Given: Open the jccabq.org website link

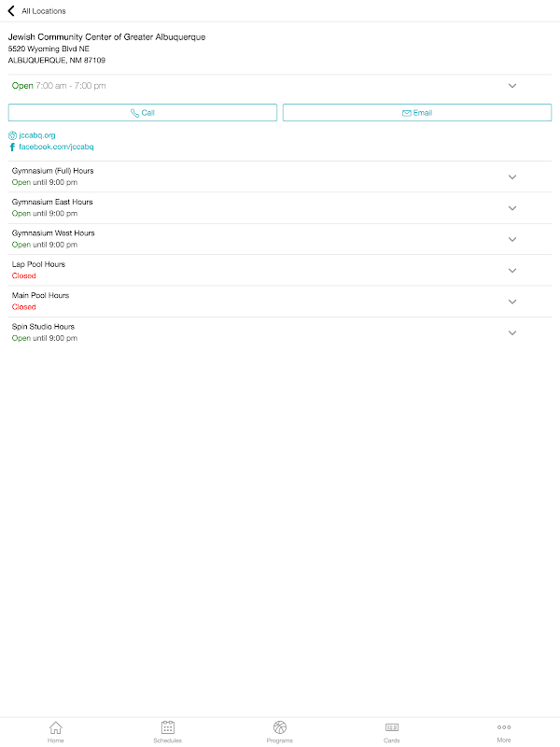Looking at the screenshot, I should pyautogui.click(x=37, y=135).
